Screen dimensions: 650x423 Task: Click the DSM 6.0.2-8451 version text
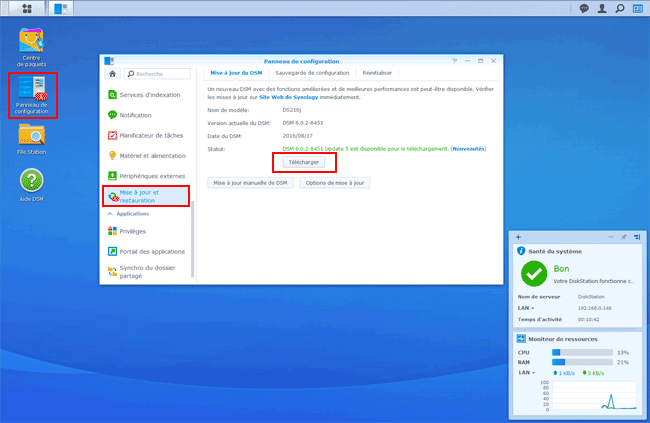pos(303,123)
